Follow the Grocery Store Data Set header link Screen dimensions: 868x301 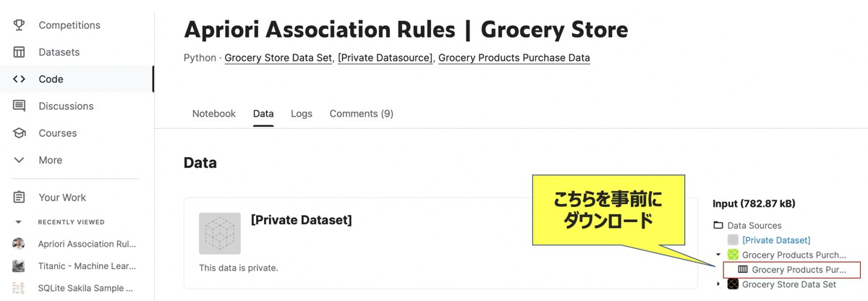point(278,58)
